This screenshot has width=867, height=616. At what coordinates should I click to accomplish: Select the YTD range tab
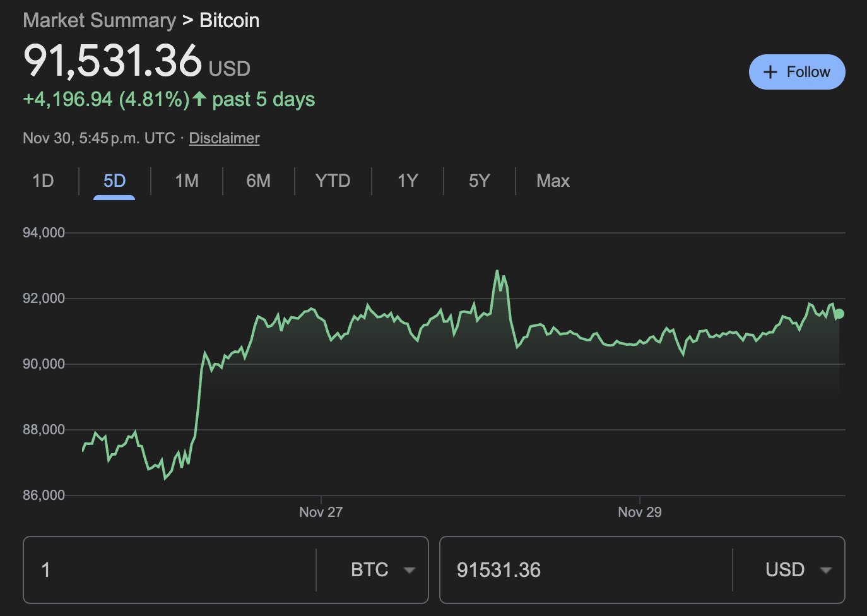[333, 181]
